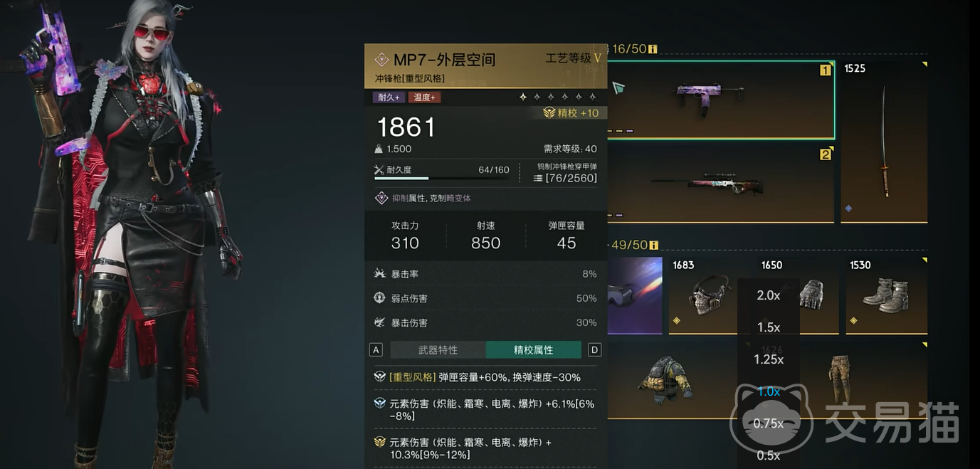Viewport: 980px width, 469px height.
Task: Switch to the 武器特性 tab
Action: pyautogui.click(x=438, y=350)
